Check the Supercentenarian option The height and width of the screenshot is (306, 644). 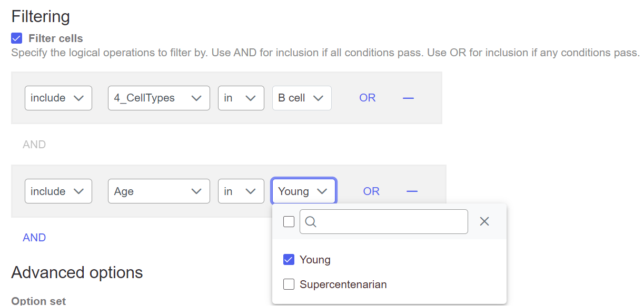[x=289, y=284]
